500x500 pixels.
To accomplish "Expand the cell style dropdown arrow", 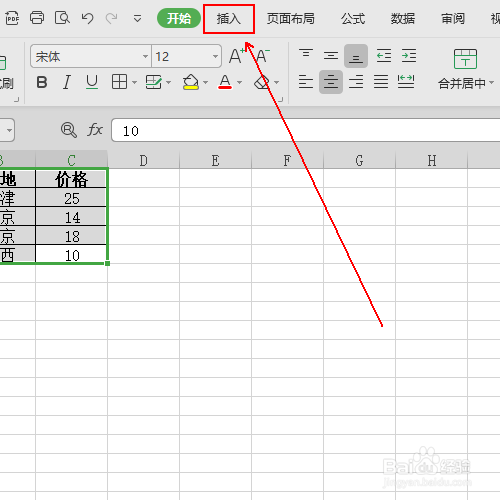I will [x=169, y=82].
